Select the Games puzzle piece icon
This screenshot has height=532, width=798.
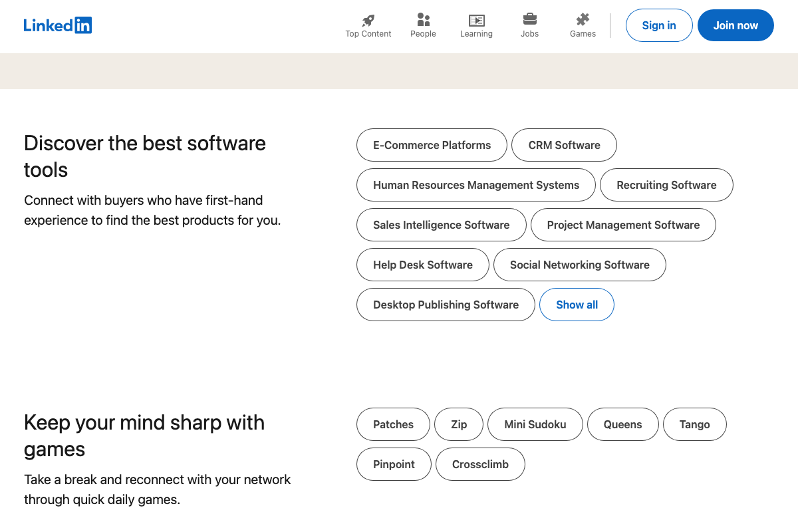[583, 19]
